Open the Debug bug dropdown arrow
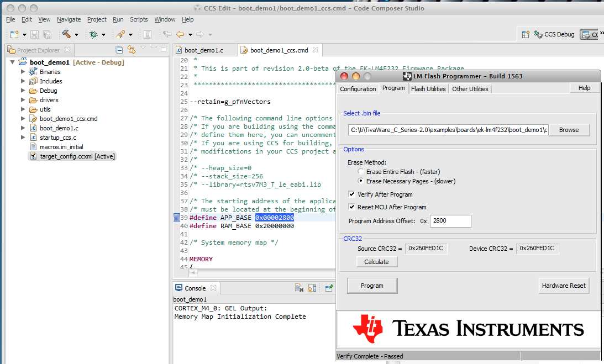 click(103, 35)
